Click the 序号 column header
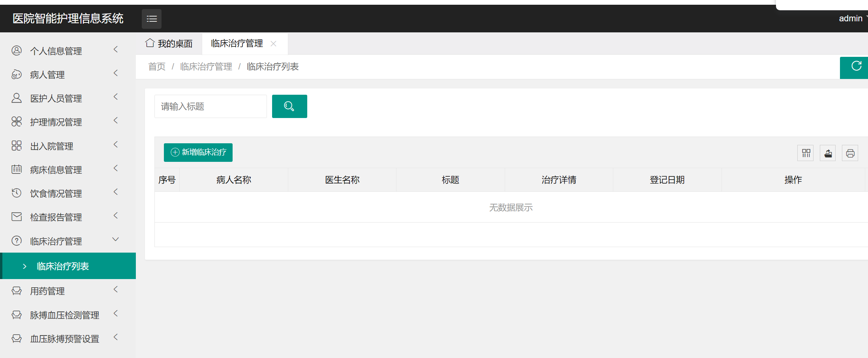The width and height of the screenshot is (868, 358). (167, 180)
